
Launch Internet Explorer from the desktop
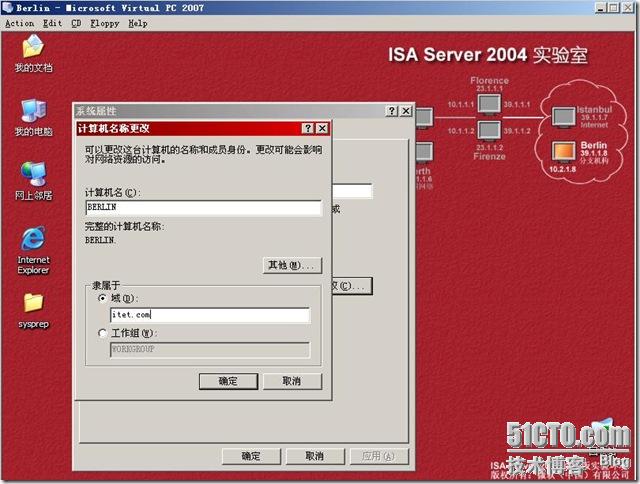click(33, 250)
